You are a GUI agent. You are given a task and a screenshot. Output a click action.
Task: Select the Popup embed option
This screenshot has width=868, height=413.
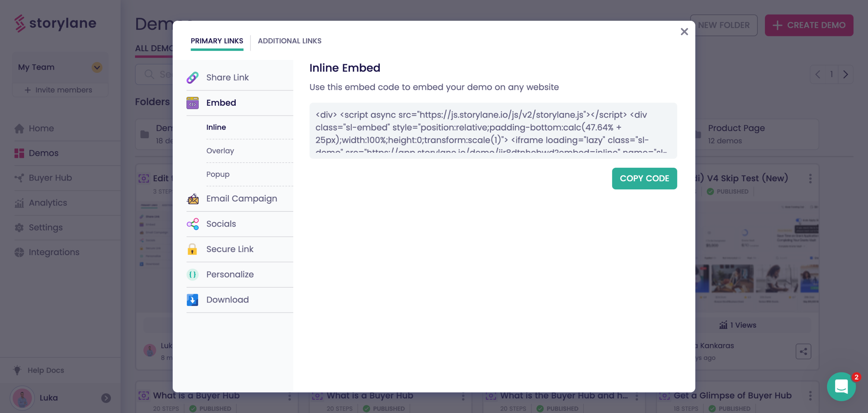coord(218,174)
